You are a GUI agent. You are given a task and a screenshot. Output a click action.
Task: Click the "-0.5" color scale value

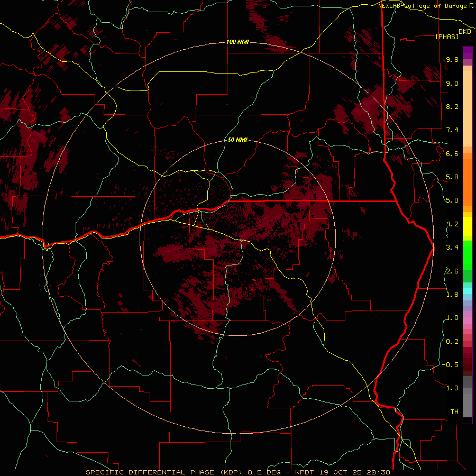click(x=450, y=365)
